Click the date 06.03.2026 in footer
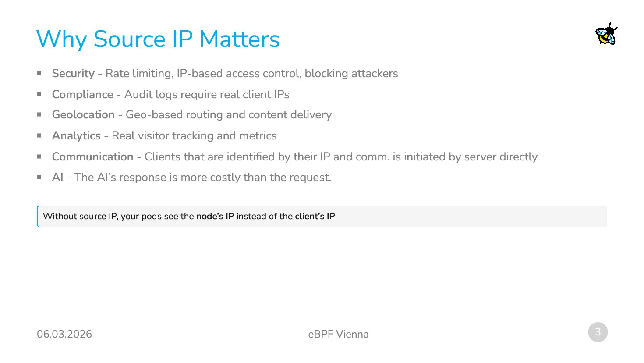Screen dimensions: 644x363 (64, 334)
